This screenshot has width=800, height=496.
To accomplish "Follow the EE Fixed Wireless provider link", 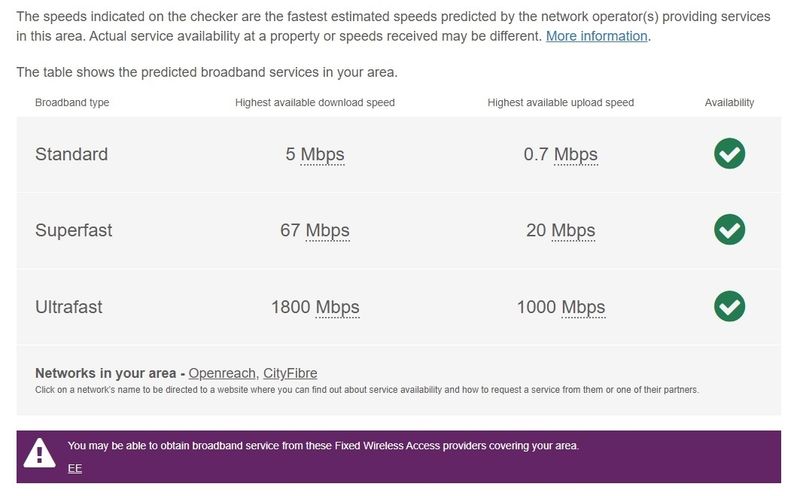I will coord(75,468).
